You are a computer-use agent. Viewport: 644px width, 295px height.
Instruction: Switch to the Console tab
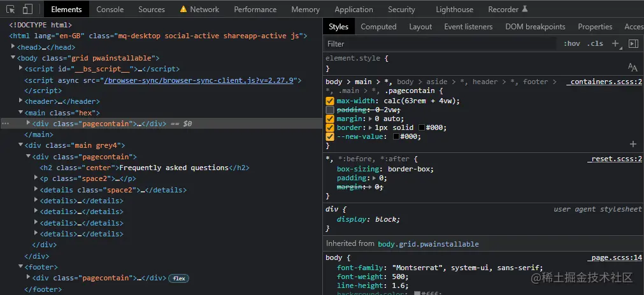pos(110,9)
